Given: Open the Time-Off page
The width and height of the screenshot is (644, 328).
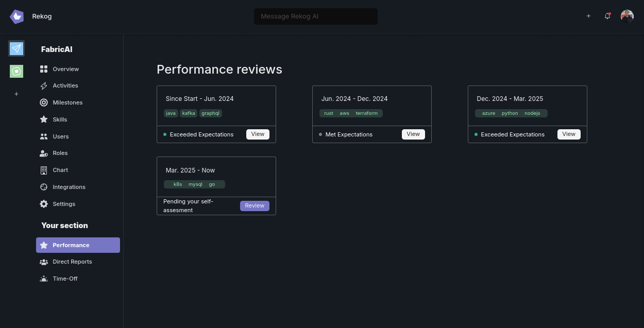Looking at the screenshot, I should [x=65, y=279].
